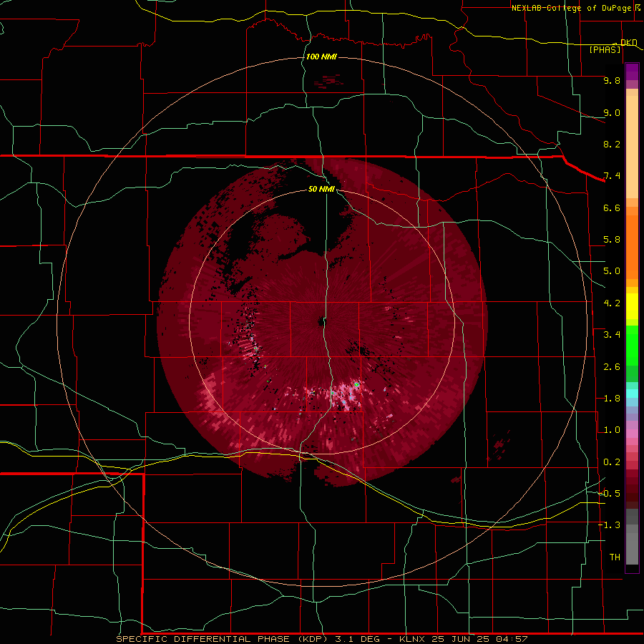The image size is (644, 644).
Task: Click the 04:57 timestamp in caption
Action: [x=512, y=639]
